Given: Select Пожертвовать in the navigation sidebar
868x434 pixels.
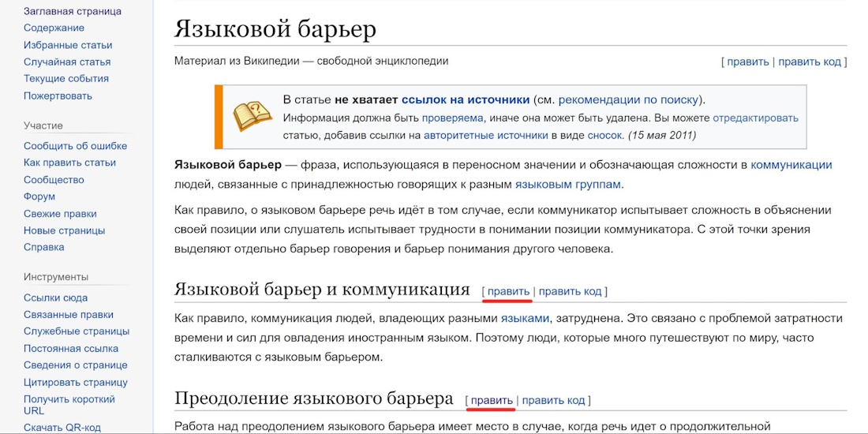Looking at the screenshot, I should pos(58,95).
